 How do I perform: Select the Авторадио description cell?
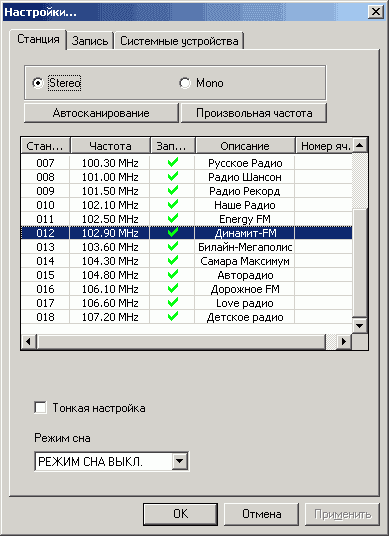[x=245, y=275]
